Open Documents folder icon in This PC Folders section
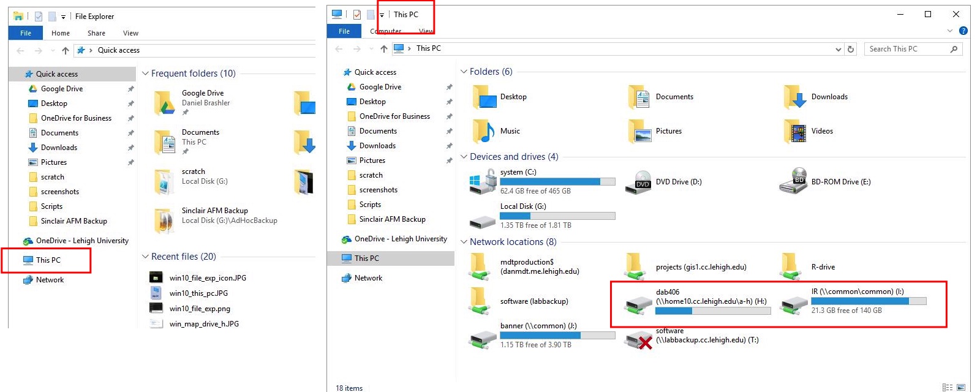Viewport: 980px width, 392px height. pos(639,97)
